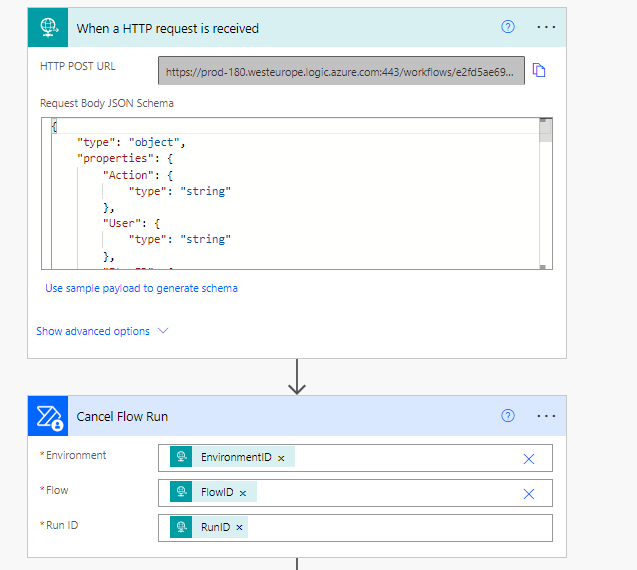Expand Show advanced options
Screen dimensions: 637x570
[102, 331]
